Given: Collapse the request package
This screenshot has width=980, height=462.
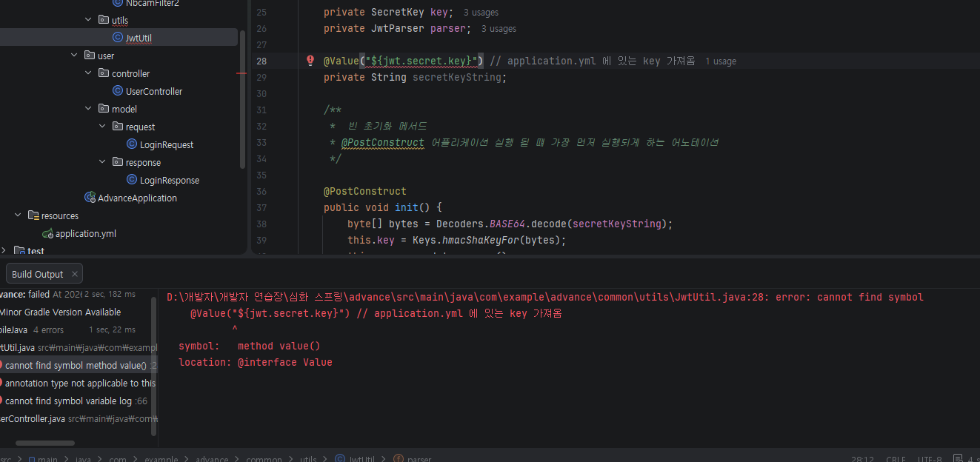Looking at the screenshot, I should (102, 127).
